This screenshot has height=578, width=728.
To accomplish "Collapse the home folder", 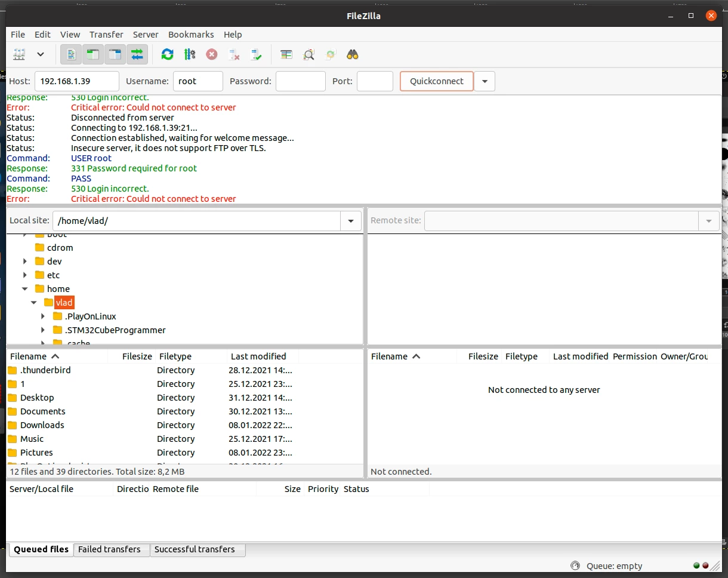I will [25, 289].
